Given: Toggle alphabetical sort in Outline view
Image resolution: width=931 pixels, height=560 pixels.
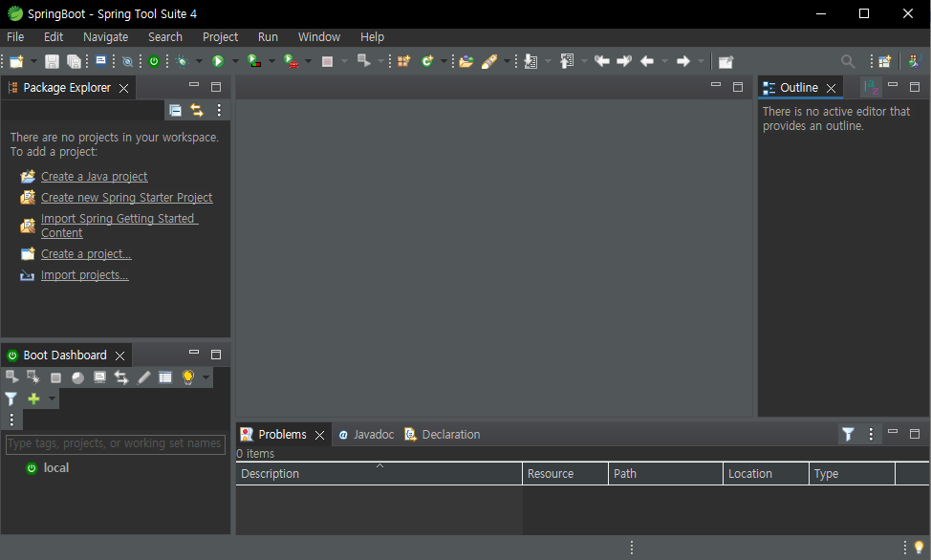Looking at the screenshot, I should (x=872, y=87).
